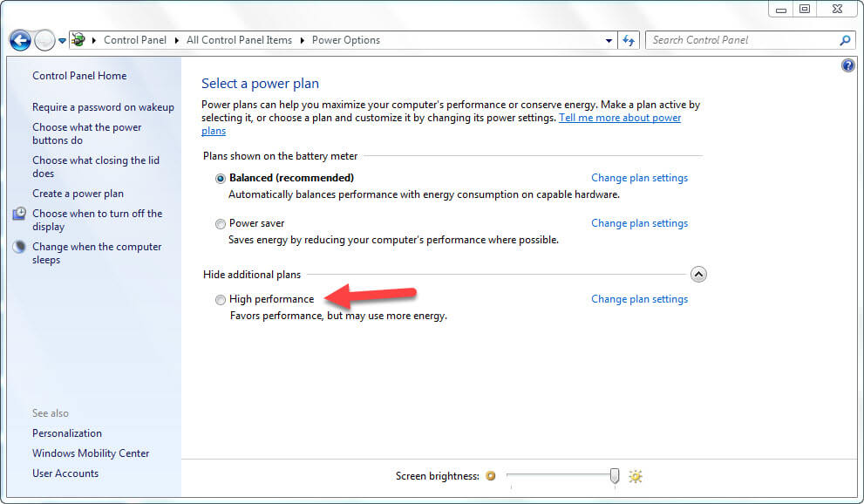Open the address bar history dropdown arrow
This screenshot has height=504, width=864.
pos(609,40)
